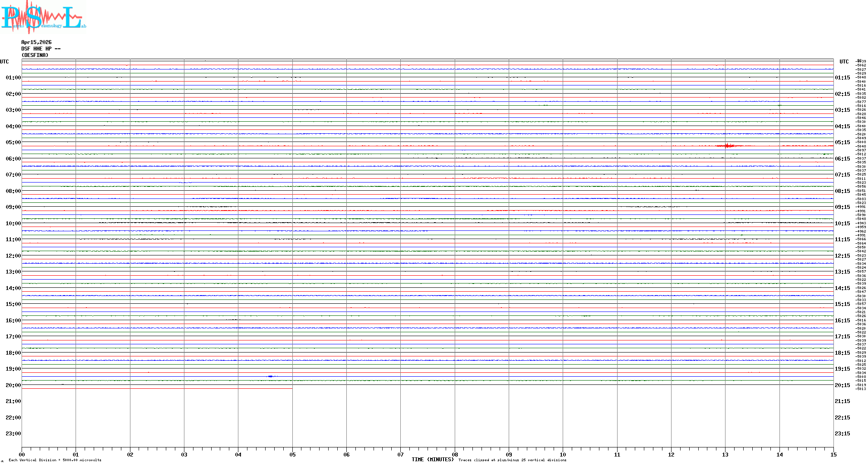
Task: Click the red seismic event burst near minute 13
Action: [728, 146]
